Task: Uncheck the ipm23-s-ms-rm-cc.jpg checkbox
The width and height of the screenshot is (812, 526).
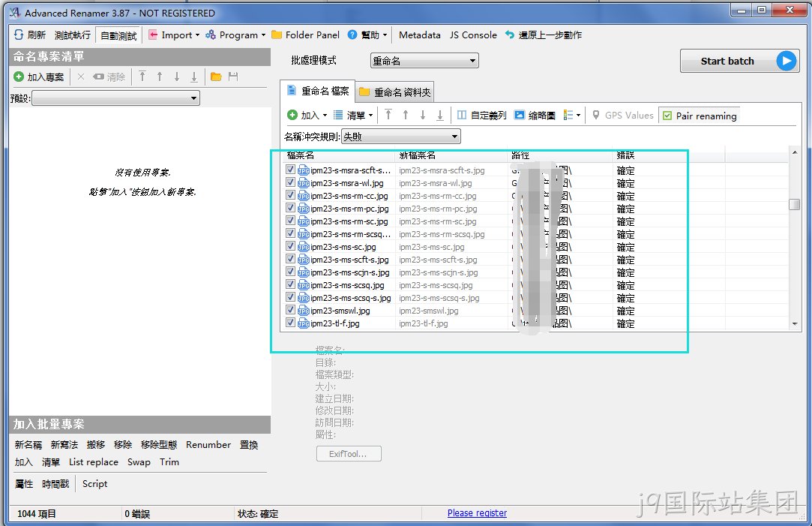Action: coord(290,195)
